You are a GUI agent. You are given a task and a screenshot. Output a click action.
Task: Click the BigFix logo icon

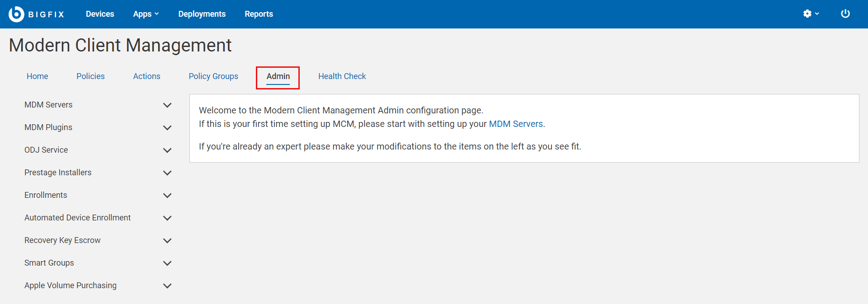(16, 14)
